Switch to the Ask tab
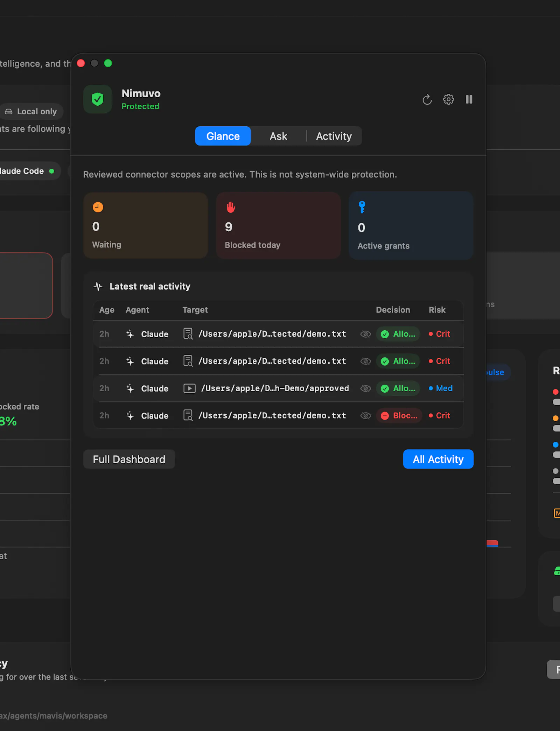 click(x=278, y=136)
